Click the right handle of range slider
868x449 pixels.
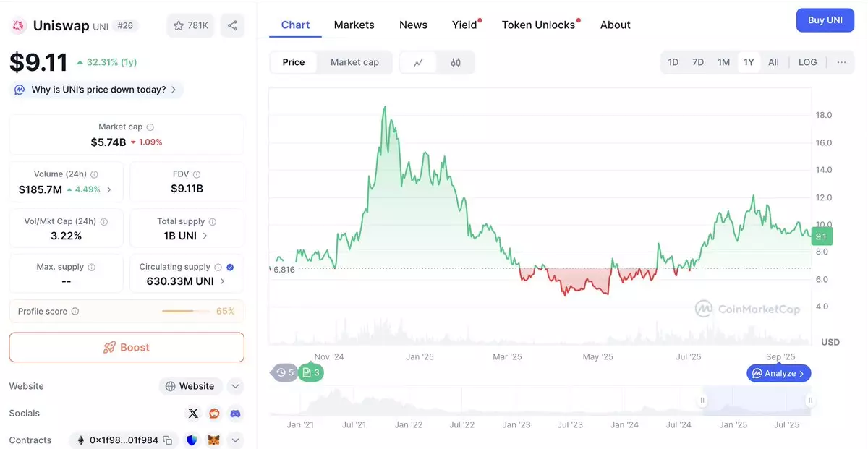[x=810, y=400]
